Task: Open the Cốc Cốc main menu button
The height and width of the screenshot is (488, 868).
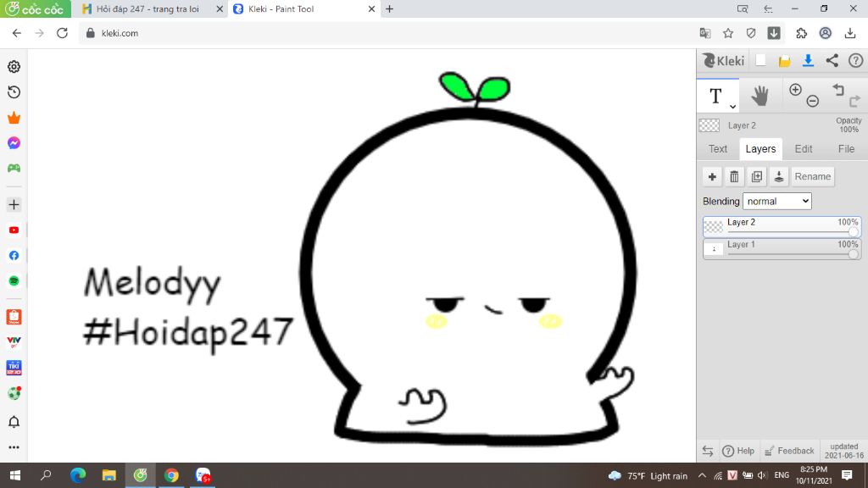Action: click(36, 8)
